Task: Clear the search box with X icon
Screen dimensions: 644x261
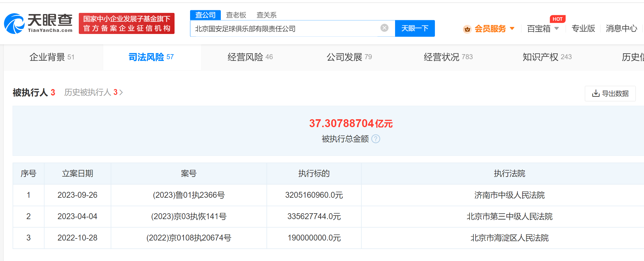Action: [x=384, y=28]
